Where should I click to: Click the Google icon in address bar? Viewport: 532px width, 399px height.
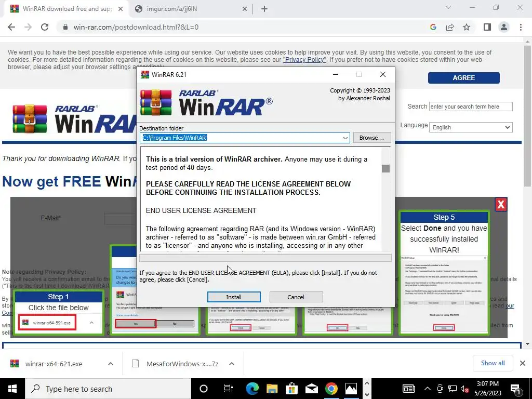point(433,27)
